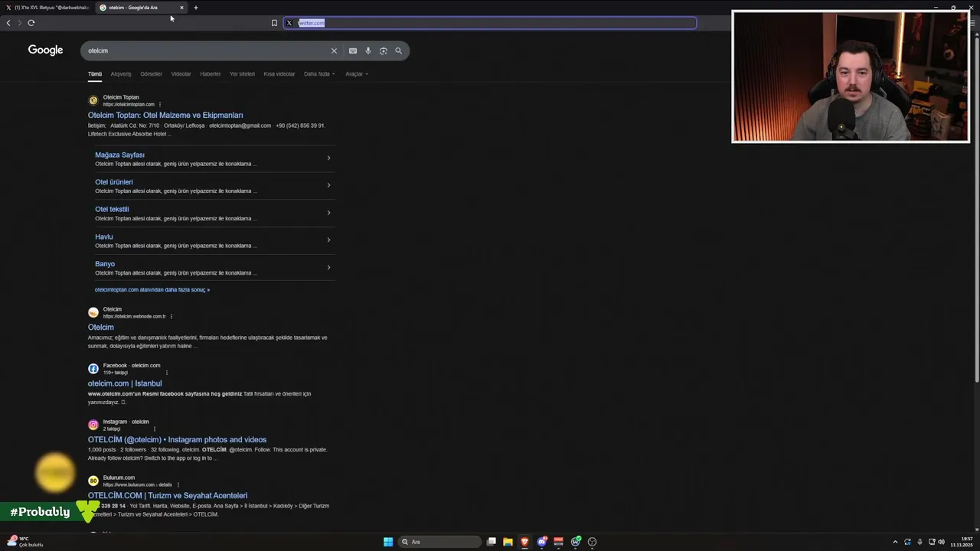Open File Explorer from the taskbar
This screenshot has height=551, width=980.
click(x=508, y=542)
